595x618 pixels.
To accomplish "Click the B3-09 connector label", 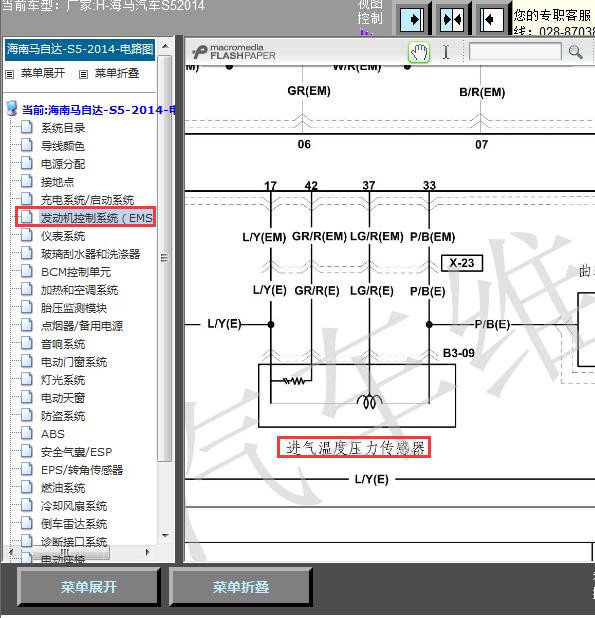I will 459,353.
